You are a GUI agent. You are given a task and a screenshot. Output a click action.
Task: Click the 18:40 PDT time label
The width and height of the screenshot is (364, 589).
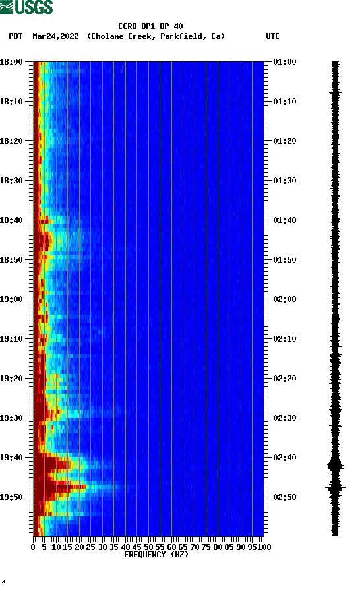click(11, 220)
